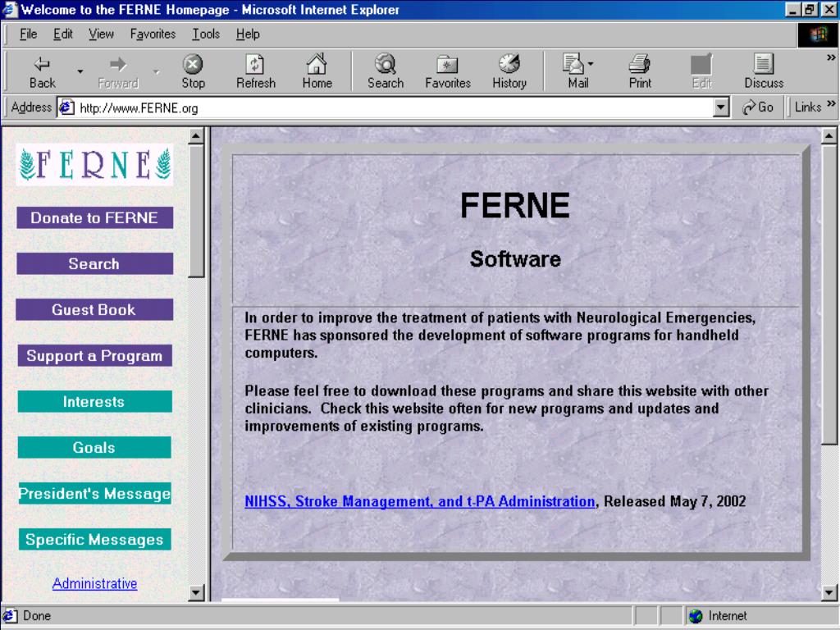840x630 pixels.
Task: Click the Links toolbar label
Action: click(808, 107)
